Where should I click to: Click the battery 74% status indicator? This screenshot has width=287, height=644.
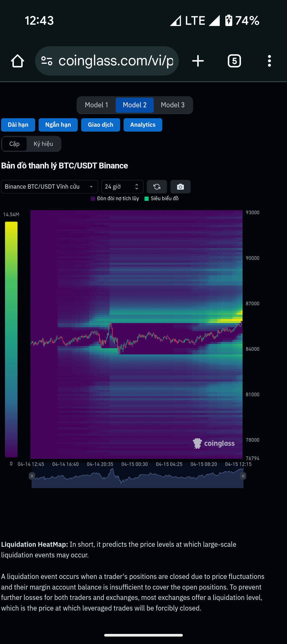pyautogui.click(x=242, y=20)
